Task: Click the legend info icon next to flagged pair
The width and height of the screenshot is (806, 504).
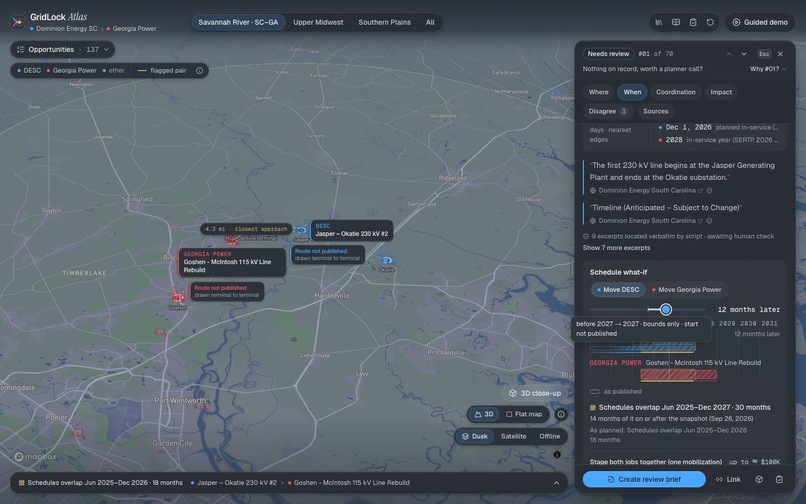Action: pyautogui.click(x=199, y=70)
